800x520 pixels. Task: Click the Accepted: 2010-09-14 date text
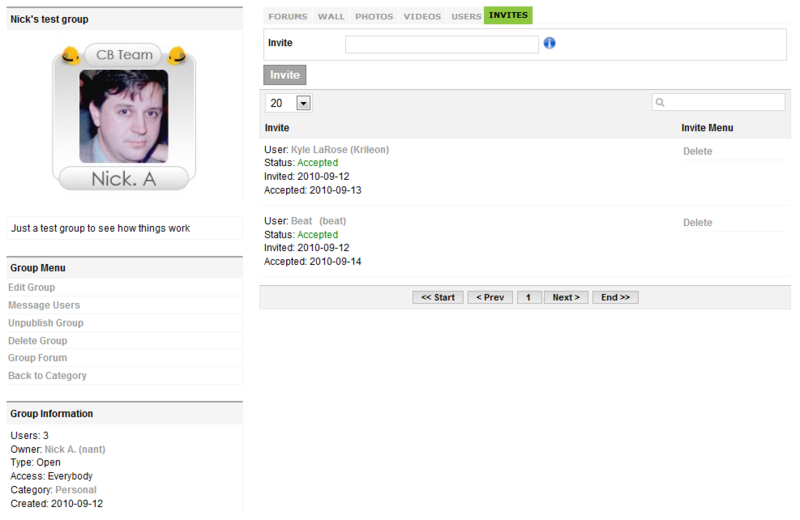pos(312,261)
